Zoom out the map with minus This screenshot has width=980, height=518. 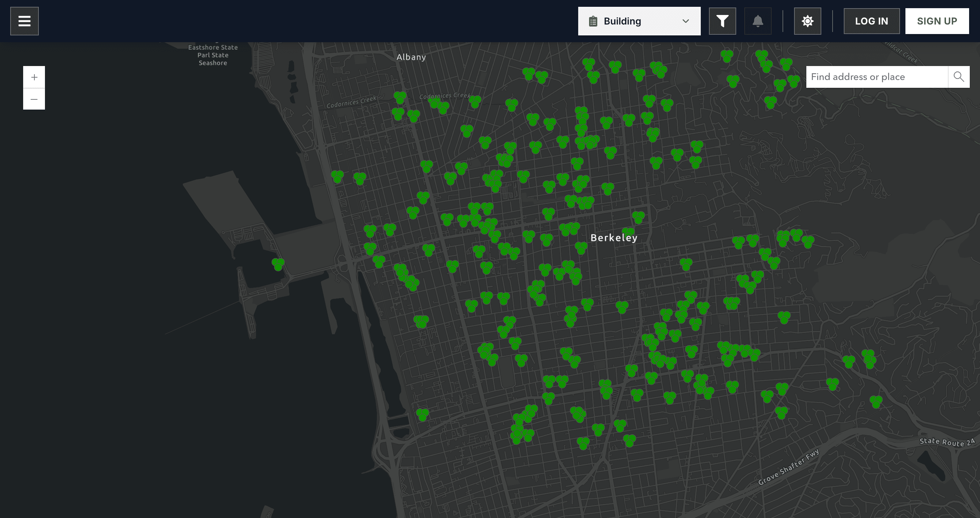[34, 99]
